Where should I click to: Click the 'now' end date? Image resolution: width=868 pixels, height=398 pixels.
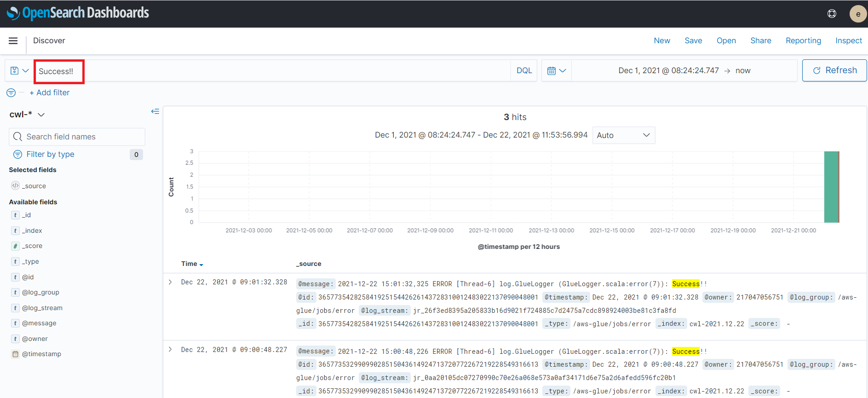(743, 70)
